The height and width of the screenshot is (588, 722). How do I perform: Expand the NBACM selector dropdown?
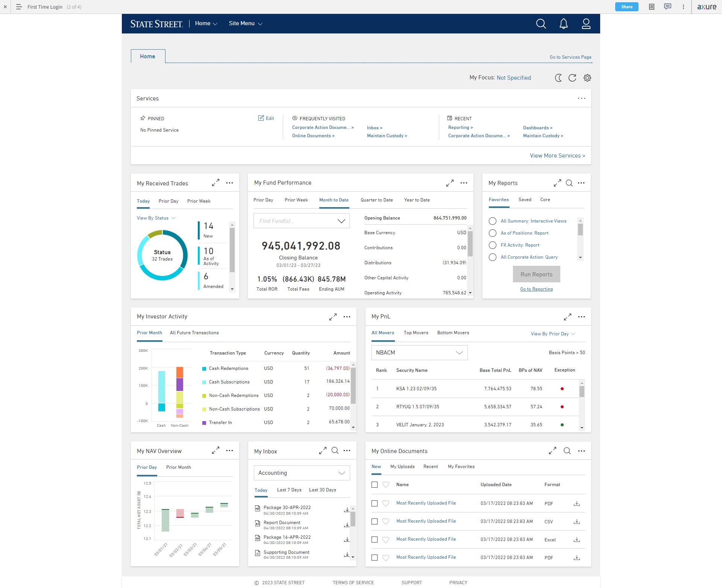pos(459,353)
